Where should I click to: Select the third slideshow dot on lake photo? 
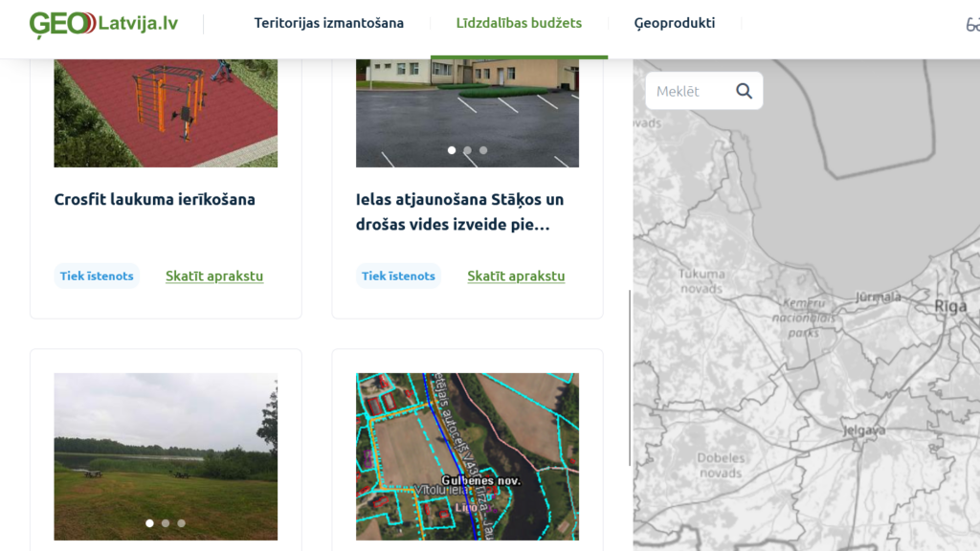(x=181, y=523)
